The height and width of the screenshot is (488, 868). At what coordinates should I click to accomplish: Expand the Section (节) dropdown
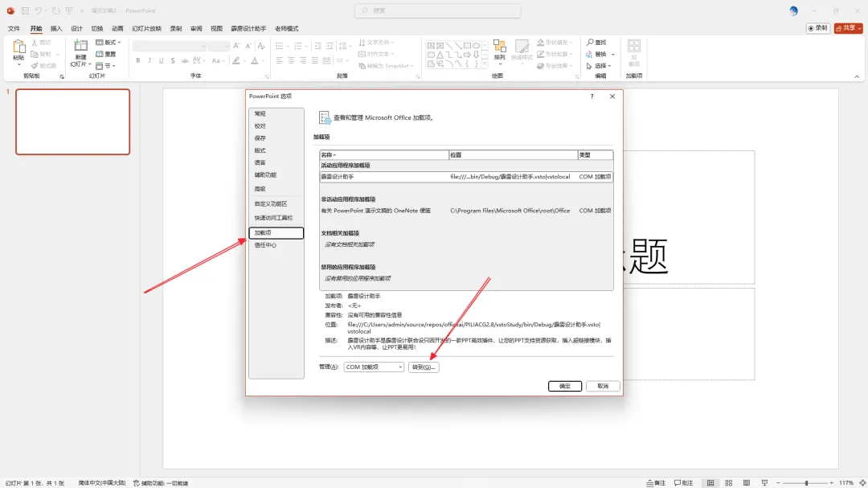pyautogui.click(x=106, y=66)
